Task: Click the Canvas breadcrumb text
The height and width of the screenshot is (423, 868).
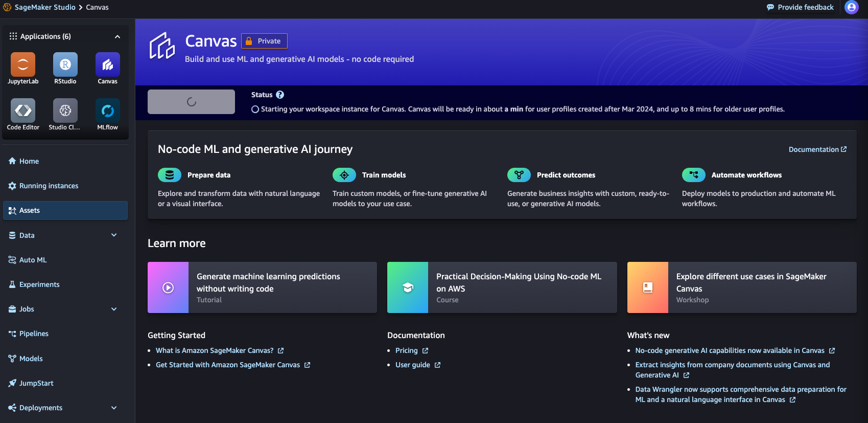Action: pyautogui.click(x=97, y=7)
